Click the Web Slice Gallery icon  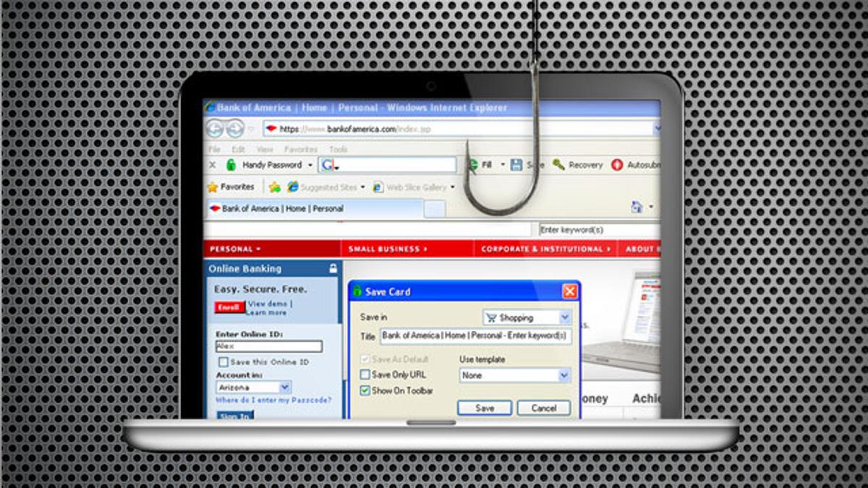click(378, 187)
